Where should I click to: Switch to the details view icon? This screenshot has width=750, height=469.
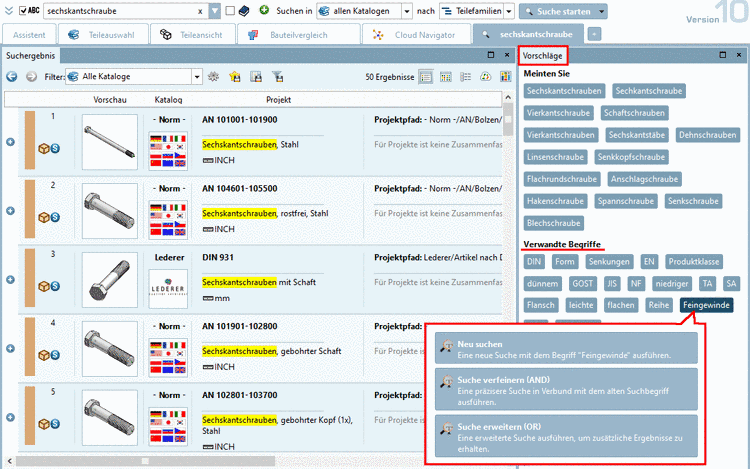tap(465, 76)
